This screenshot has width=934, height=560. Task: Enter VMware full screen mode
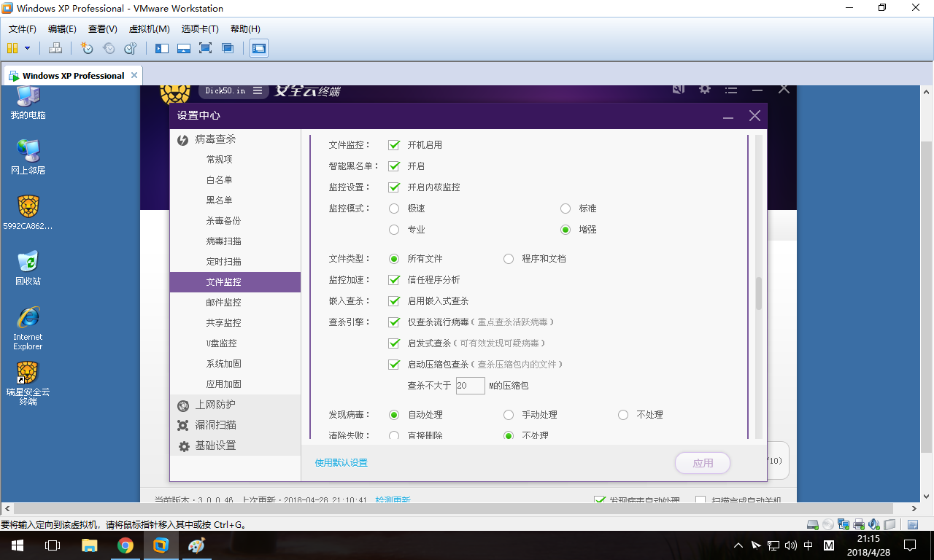pyautogui.click(x=206, y=48)
